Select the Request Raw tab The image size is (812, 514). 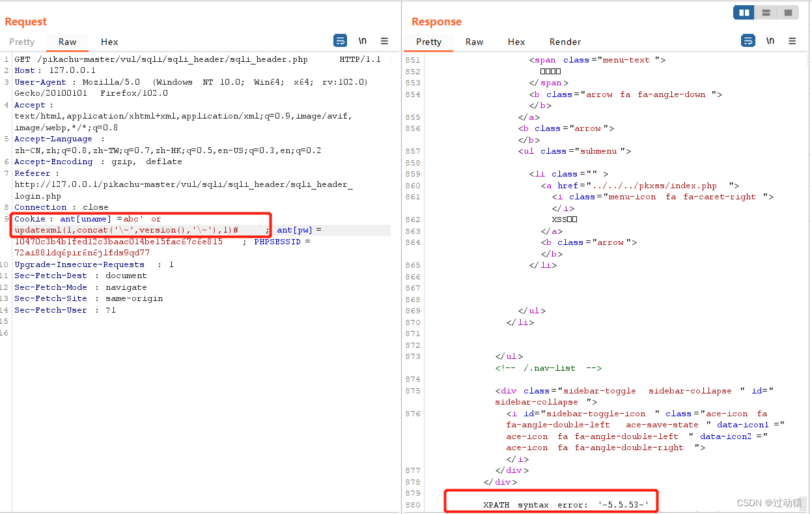pos(67,42)
